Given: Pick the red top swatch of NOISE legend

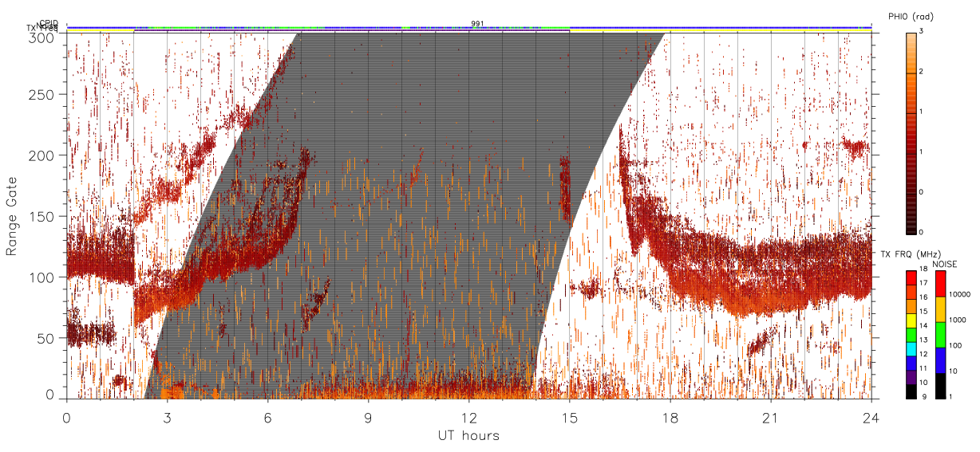Looking at the screenshot, I should click(x=940, y=284).
